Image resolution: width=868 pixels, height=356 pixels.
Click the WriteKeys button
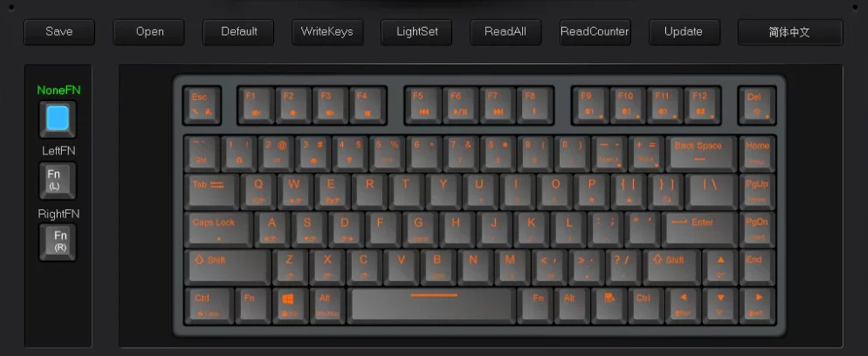tap(327, 32)
